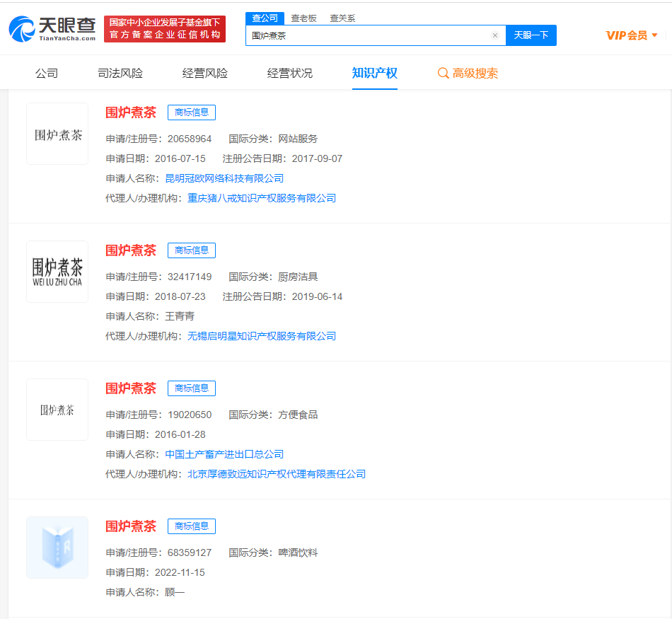The image size is (672, 619).
Task: Open agent 北京厚德致远知识产权代理有限责任公司
Action: click(x=277, y=475)
